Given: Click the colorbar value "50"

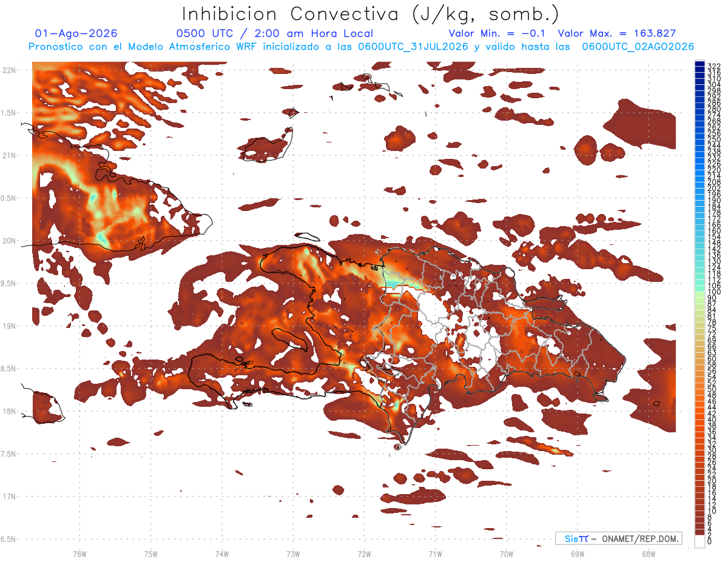Looking at the screenshot, I should (712, 389).
